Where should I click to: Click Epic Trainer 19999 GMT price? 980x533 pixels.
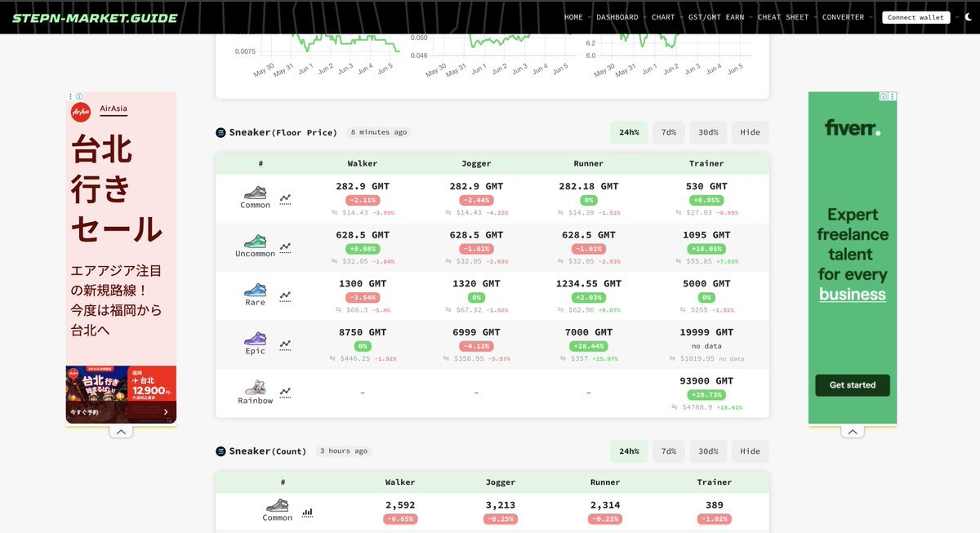706,332
